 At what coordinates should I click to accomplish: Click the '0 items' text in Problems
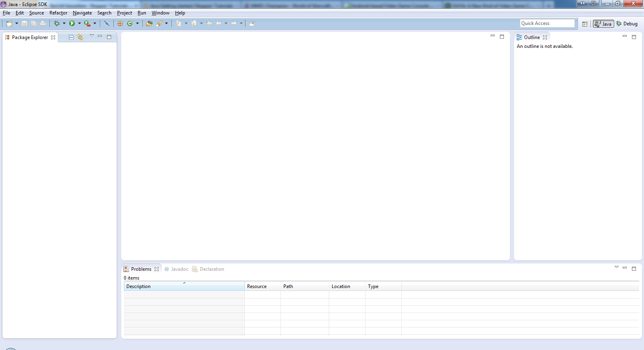132,278
